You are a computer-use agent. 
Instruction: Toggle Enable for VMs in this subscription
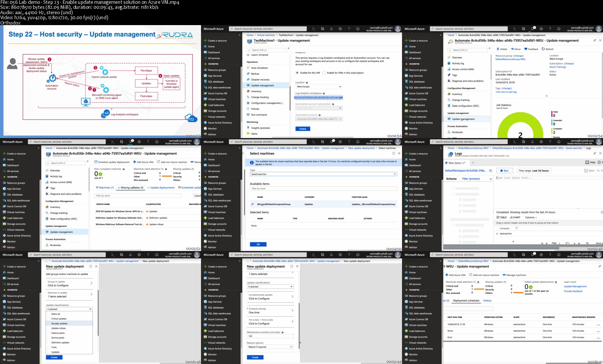tap(324, 72)
